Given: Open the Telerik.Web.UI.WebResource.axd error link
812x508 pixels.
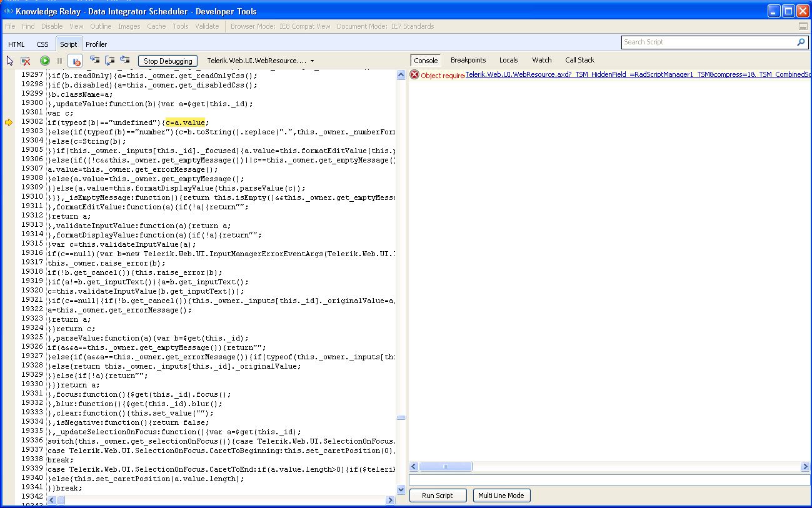Looking at the screenshot, I should pyautogui.click(x=638, y=75).
